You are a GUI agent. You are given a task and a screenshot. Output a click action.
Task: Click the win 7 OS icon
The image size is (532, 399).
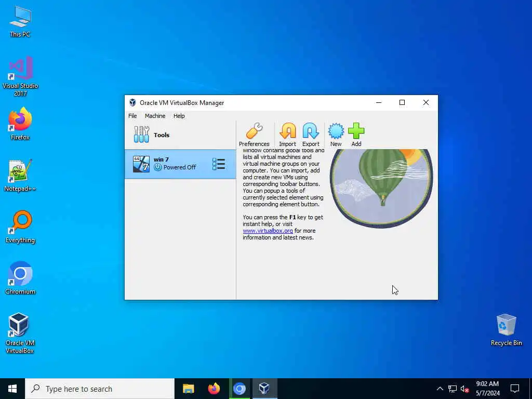[141, 164]
